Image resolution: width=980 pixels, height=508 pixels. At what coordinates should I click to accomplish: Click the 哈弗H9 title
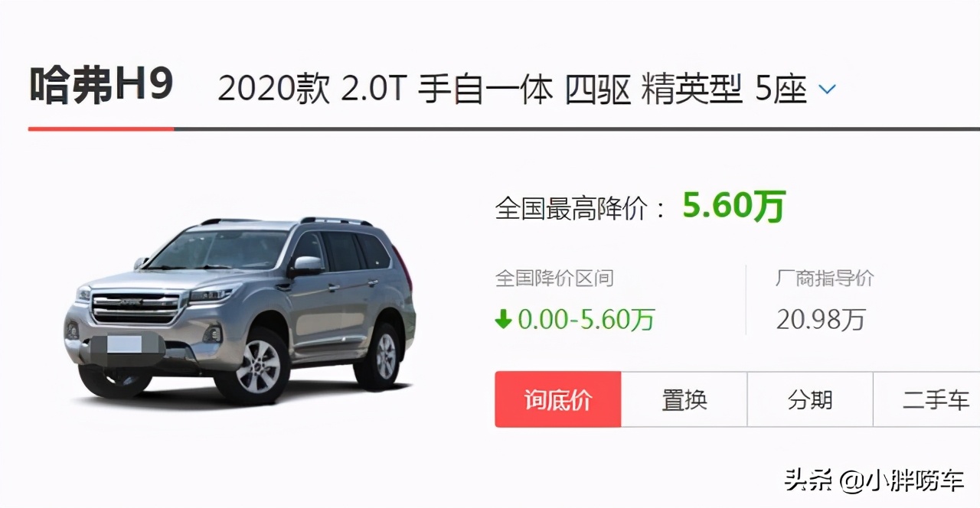pos(101,86)
